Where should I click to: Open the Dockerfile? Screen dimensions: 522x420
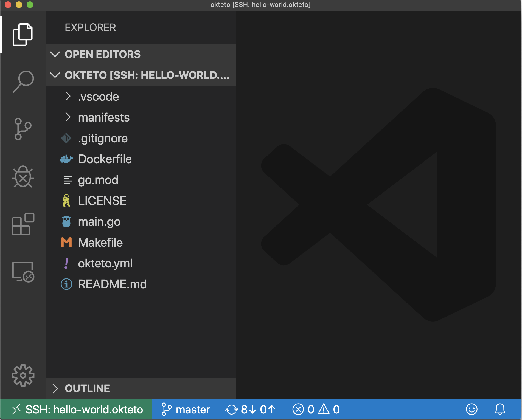(x=141, y=159)
